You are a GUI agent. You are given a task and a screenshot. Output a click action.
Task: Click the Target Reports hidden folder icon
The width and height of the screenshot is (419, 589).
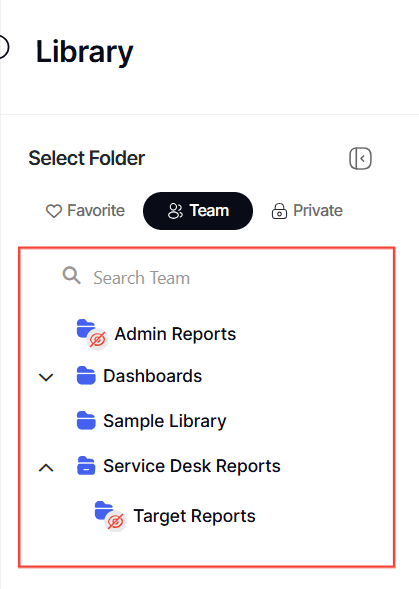pyautogui.click(x=110, y=515)
